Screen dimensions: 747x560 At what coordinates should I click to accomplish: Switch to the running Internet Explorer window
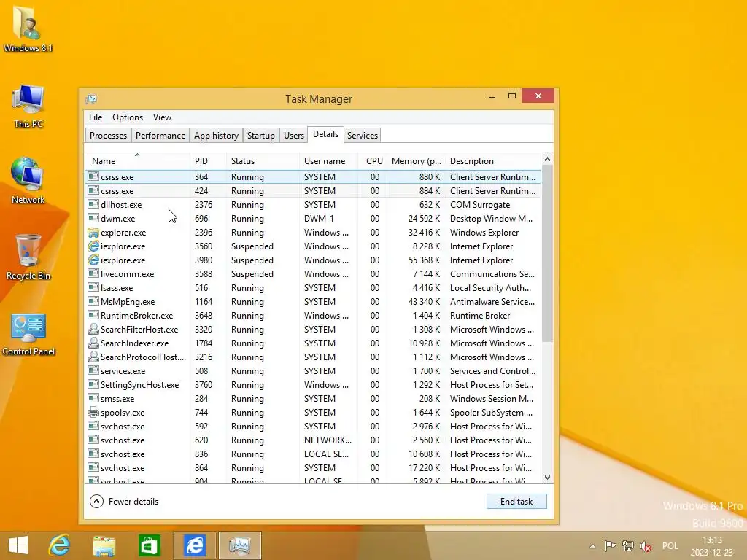pos(194,545)
